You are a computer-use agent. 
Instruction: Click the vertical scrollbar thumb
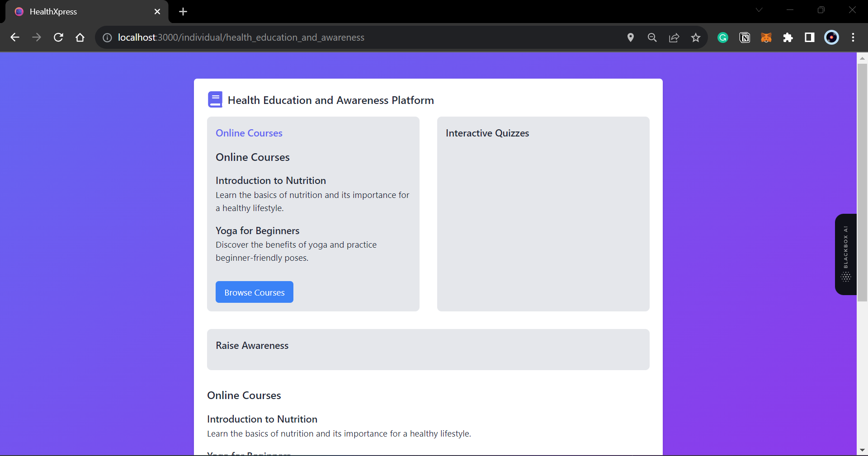click(x=862, y=182)
